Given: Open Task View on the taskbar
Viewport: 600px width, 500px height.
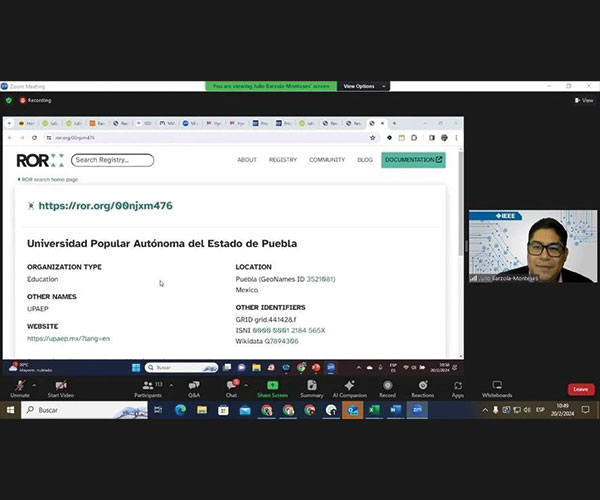Looking at the screenshot, I should pos(158,410).
